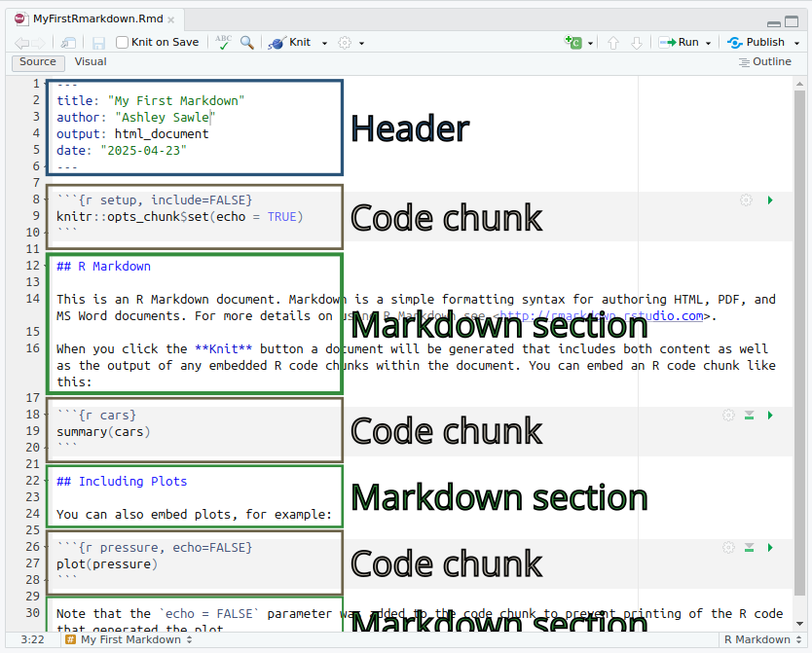
Task: Open chunk options for the cars chunk
Action: click(728, 415)
